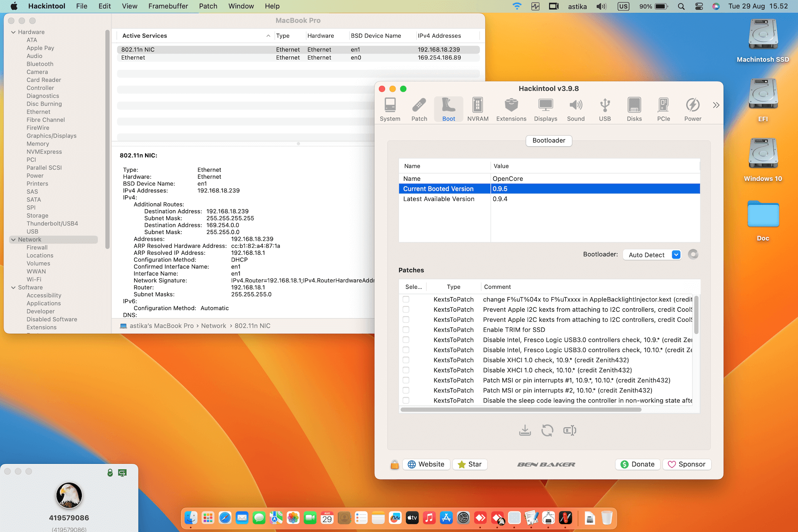Click the lock icon beside Website
The width and height of the screenshot is (798, 532).
click(394, 464)
